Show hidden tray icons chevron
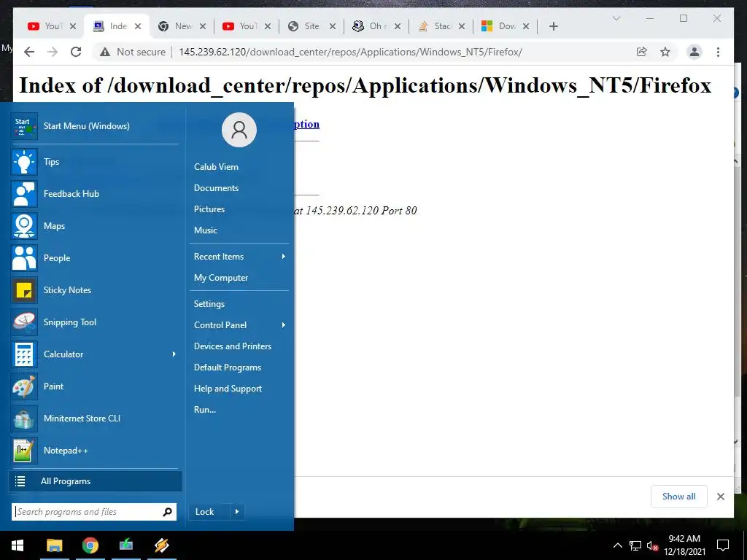Image resolution: width=747 pixels, height=560 pixels. (x=617, y=545)
